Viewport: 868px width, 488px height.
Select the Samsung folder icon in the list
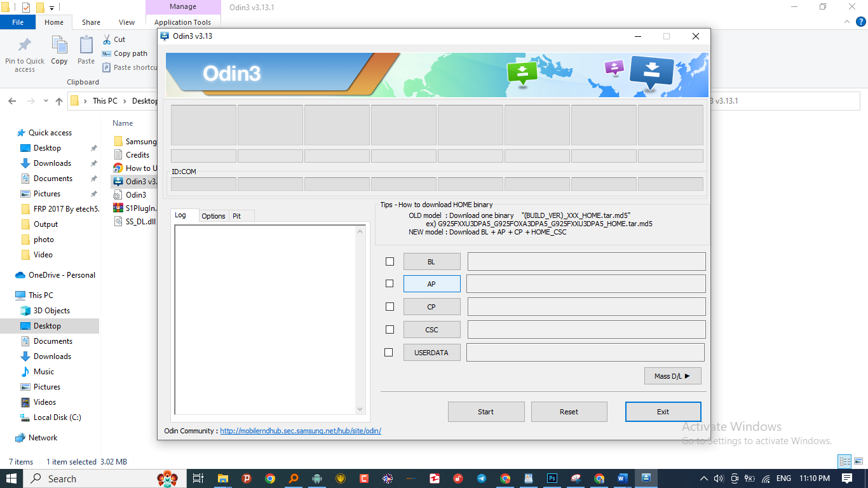[x=118, y=141]
